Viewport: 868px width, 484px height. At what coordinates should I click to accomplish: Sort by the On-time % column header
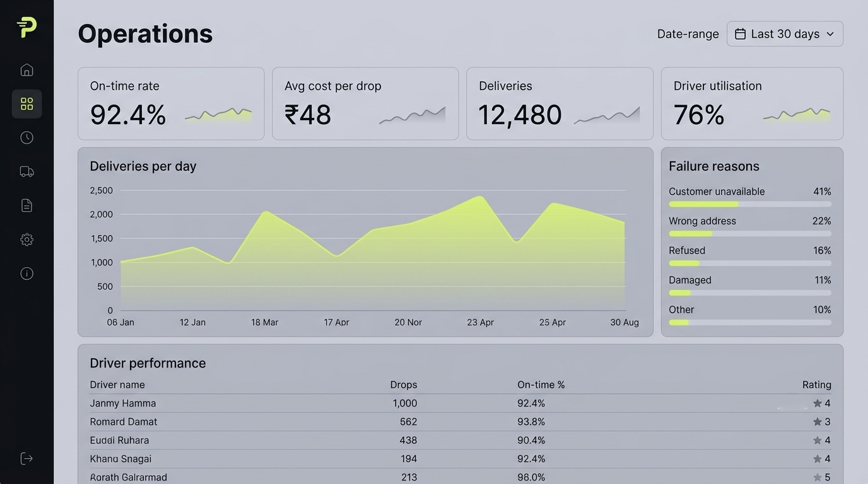click(541, 384)
